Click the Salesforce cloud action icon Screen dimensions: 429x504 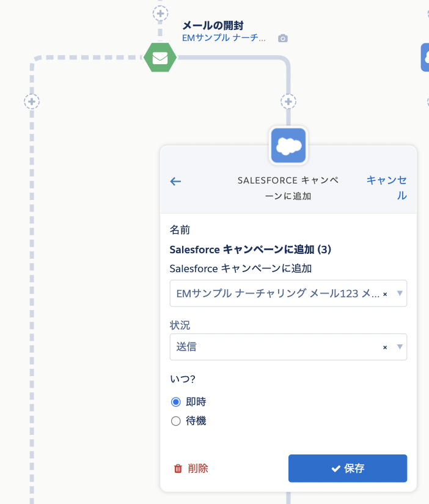(288, 146)
